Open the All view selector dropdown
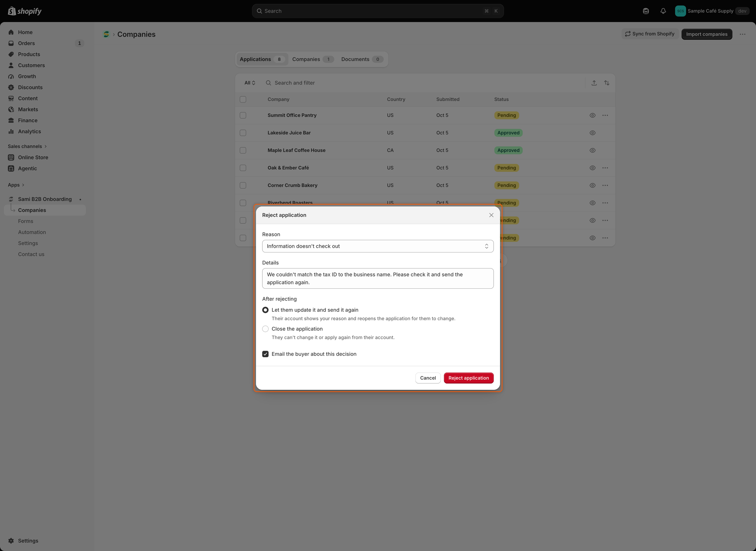Screen dimensions: 756x551 [x=249, y=83]
